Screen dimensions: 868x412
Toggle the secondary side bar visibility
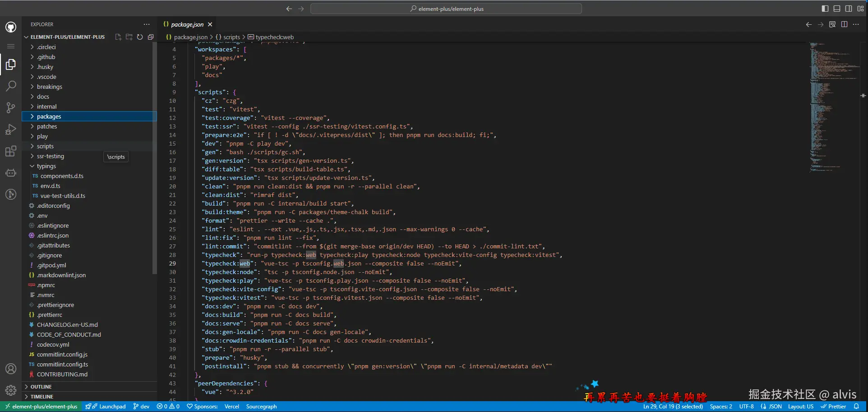[x=849, y=9]
